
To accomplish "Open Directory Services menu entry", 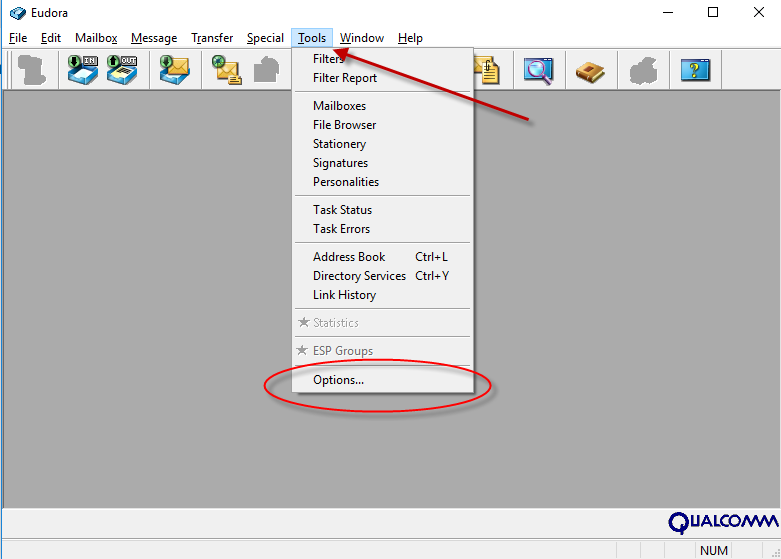I will (x=383, y=276).
